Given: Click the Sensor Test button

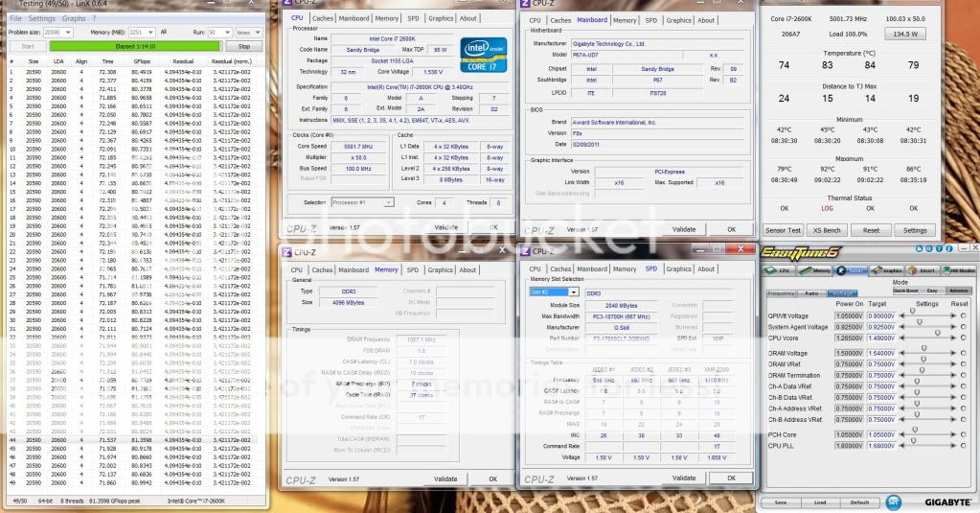Looking at the screenshot, I should 783,230.
